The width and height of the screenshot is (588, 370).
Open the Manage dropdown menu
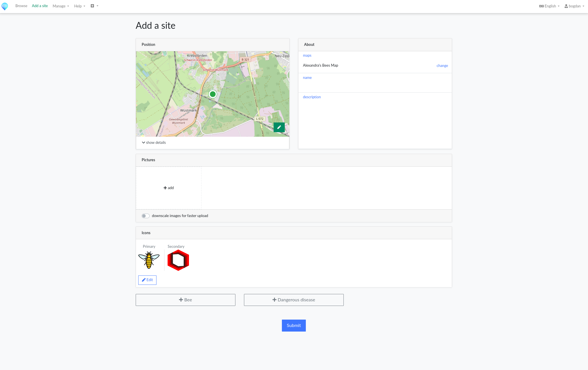click(x=61, y=6)
